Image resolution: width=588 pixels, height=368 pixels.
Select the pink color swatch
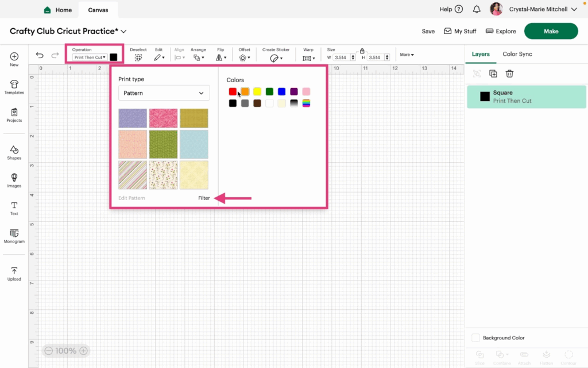coord(307,91)
